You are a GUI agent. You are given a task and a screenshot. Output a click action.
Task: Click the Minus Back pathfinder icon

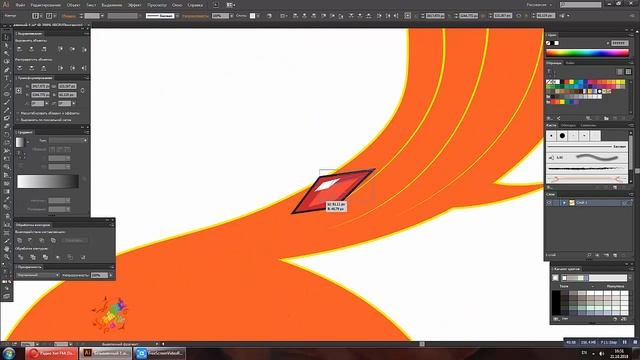pyautogui.click(x=83, y=257)
